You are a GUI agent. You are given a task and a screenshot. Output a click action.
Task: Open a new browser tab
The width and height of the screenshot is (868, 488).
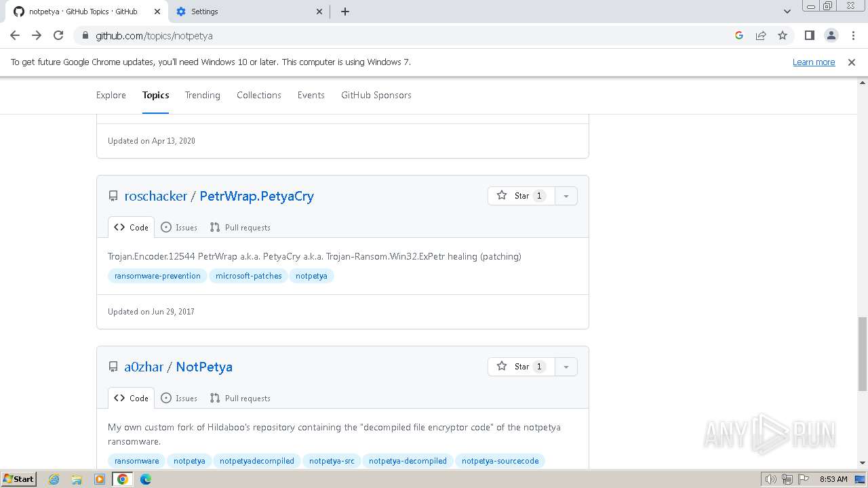point(344,12)
